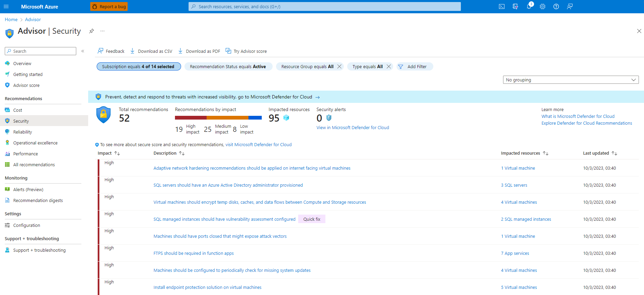Open the directories and subscriptions filter icon
The image size is (644, 295).
click(x=515, y=6)
